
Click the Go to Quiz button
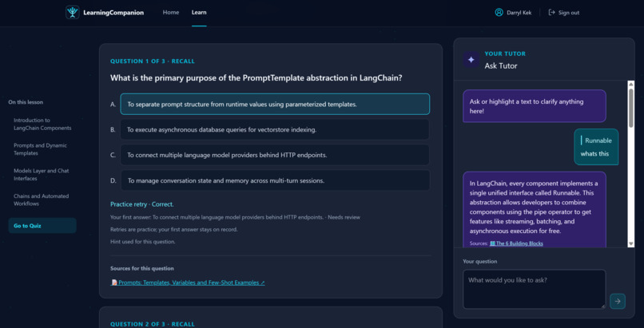click(42, 226)
